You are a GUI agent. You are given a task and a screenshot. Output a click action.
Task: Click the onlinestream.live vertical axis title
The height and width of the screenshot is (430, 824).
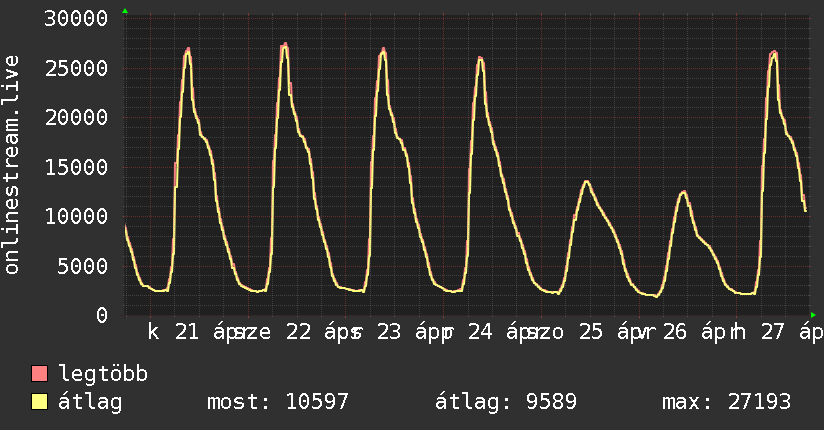(11, 165)
